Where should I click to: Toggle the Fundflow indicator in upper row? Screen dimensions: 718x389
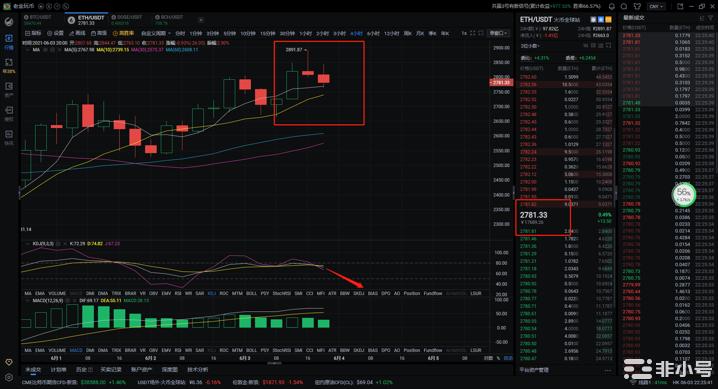[433, 293]
